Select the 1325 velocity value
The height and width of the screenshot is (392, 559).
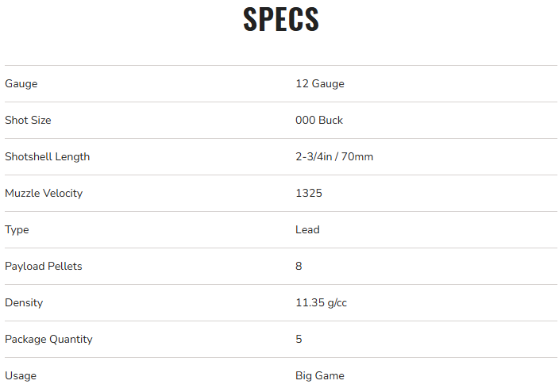tap(308, 193)
